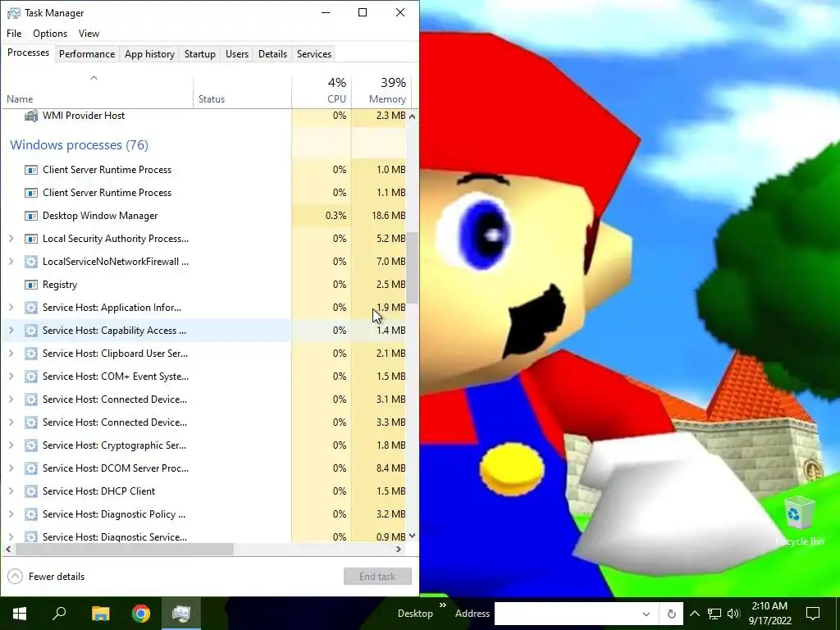Open the Options menu
Viewport: 840px width, 630px height.
pyautogui.click(x=50, y=33)
